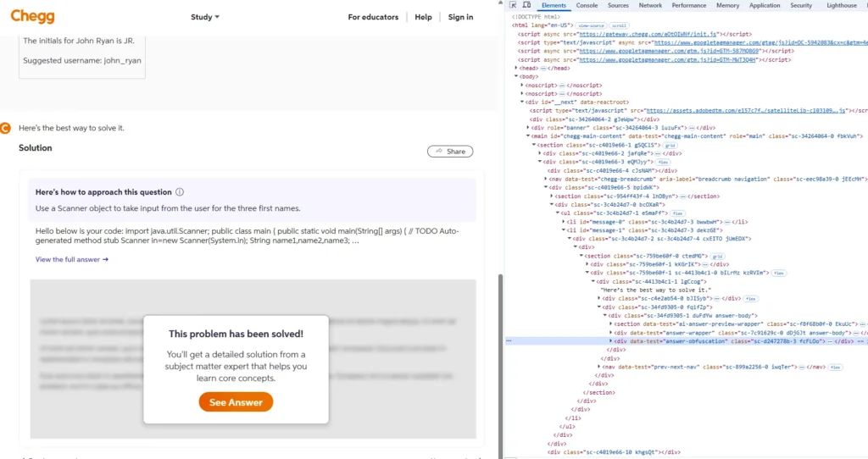Open the Network tab
868x459 pixels.
point(650,5)
